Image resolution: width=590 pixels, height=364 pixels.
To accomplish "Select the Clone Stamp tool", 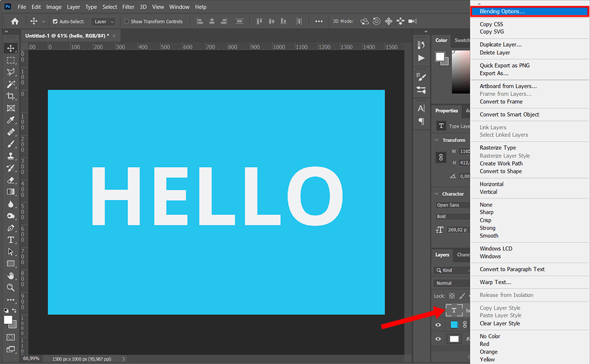I will pos(10,156).
